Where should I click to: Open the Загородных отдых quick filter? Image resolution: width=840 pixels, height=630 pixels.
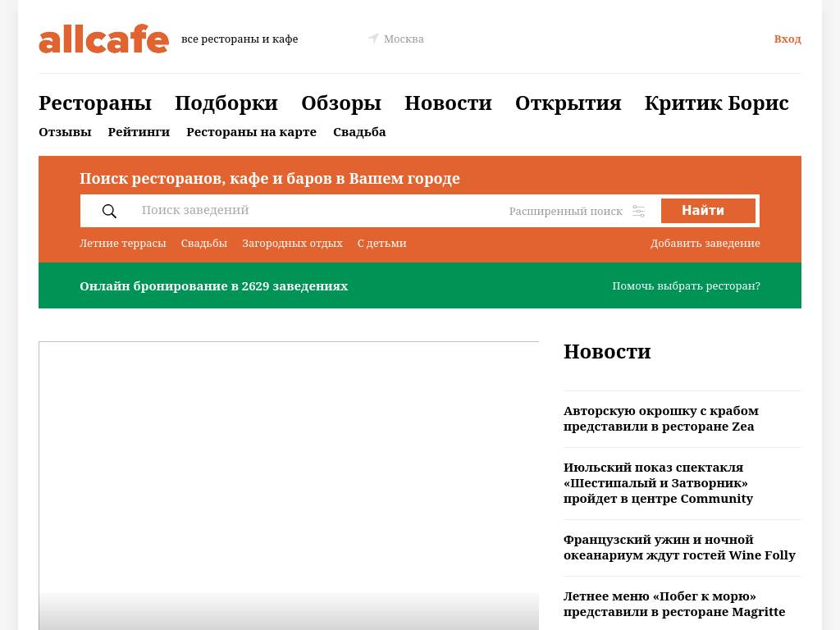point(292,243)
